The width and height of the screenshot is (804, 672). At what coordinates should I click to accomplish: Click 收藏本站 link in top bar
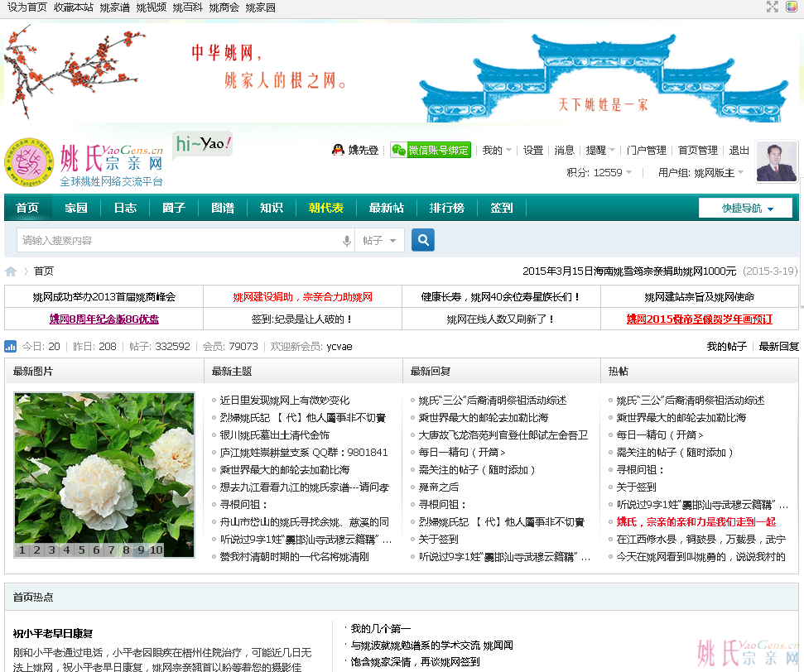click(74, 7)
